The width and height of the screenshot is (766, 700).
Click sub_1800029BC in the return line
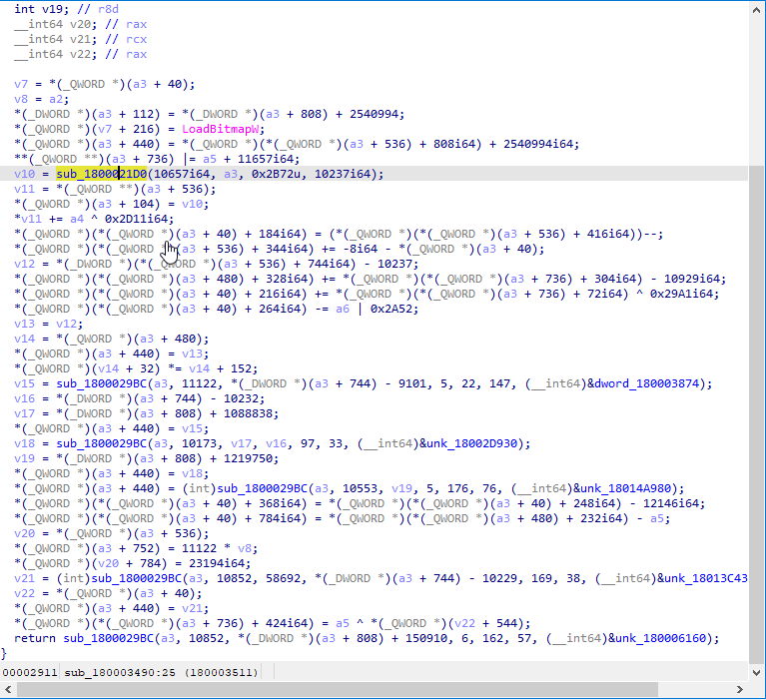109,638
